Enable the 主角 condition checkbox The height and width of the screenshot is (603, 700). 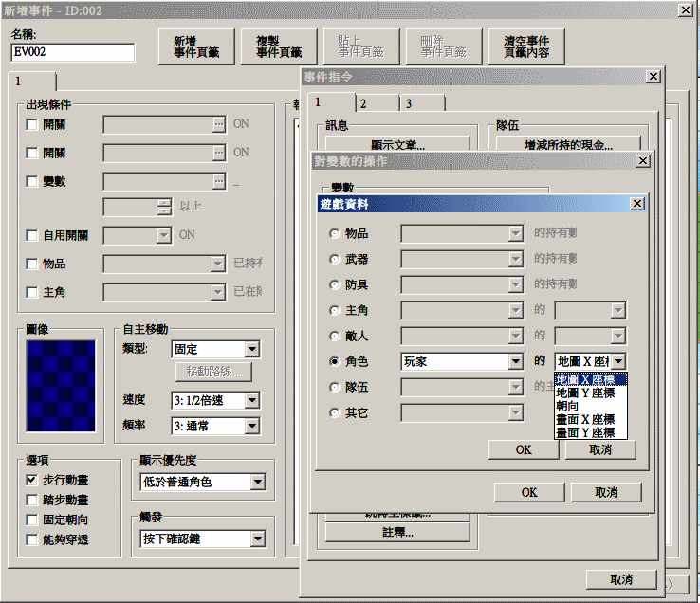pos(31,292)
